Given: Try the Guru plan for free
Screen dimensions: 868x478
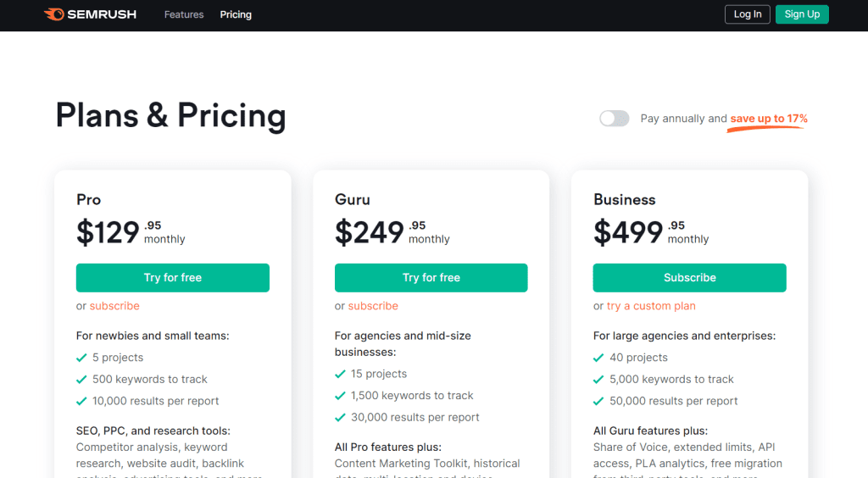Looking at the screenshot, I should click(x=431, y=278).
